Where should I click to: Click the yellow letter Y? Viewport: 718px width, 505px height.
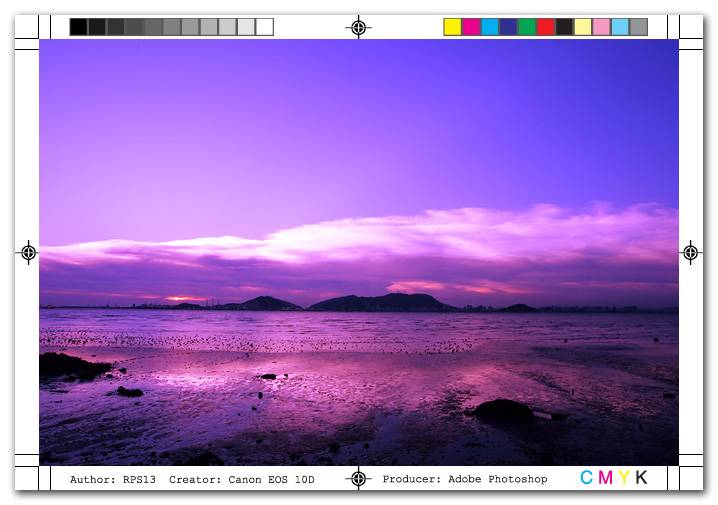pos(624,478)
